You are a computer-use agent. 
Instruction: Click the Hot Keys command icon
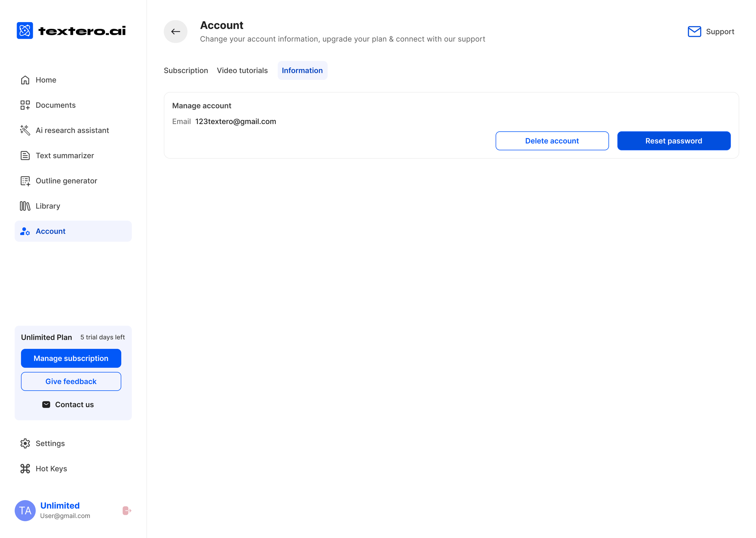pyautogui.click(x=25, y=468)
